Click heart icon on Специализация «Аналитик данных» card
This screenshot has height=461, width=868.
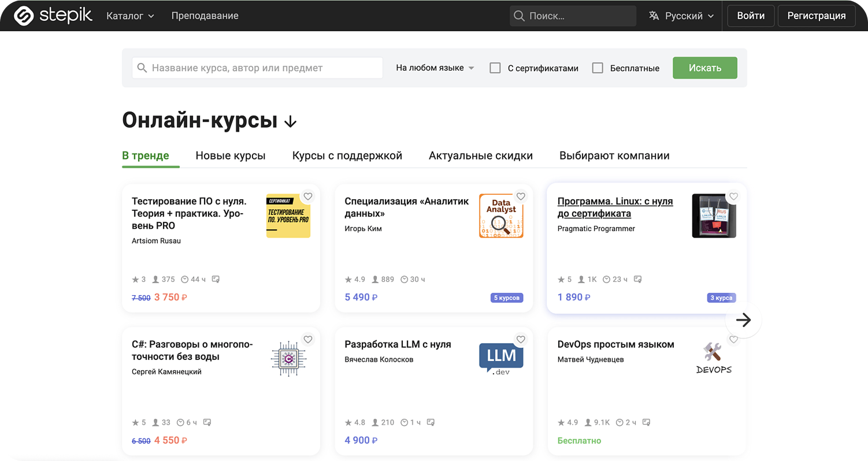pyautogui.click(x=521, y=196)
